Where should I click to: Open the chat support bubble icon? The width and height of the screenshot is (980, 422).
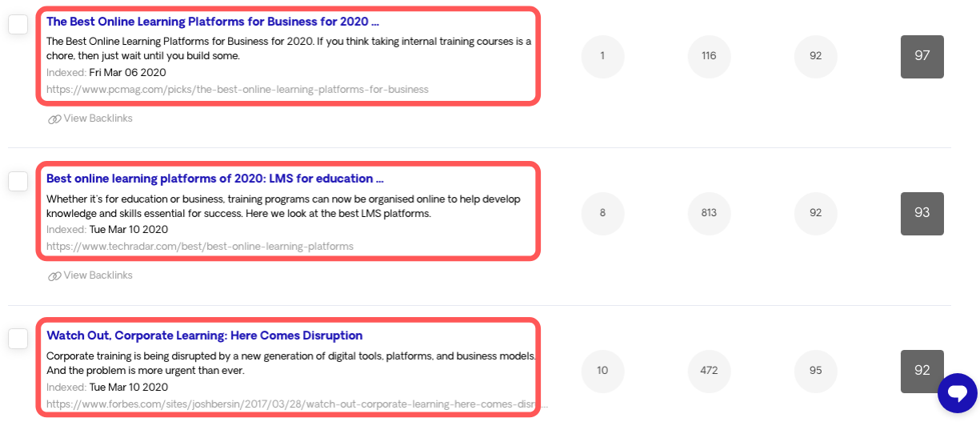point(958,392)
